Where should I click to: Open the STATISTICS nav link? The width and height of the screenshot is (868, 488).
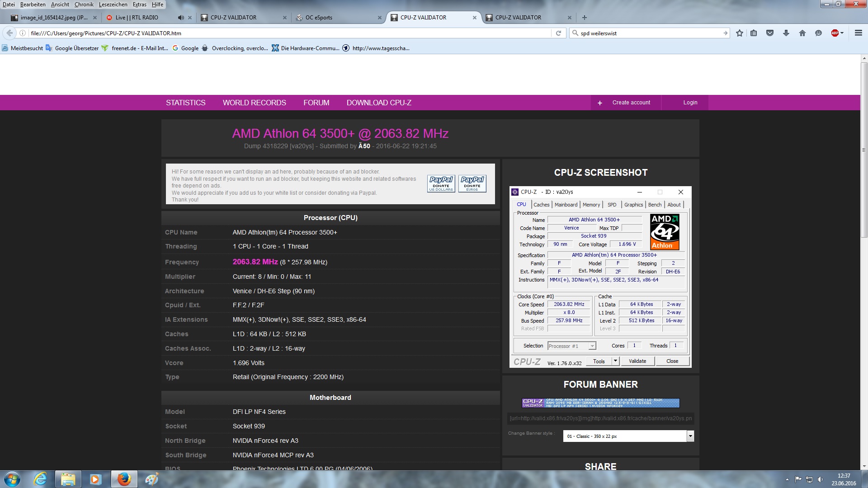pos(185,103)
